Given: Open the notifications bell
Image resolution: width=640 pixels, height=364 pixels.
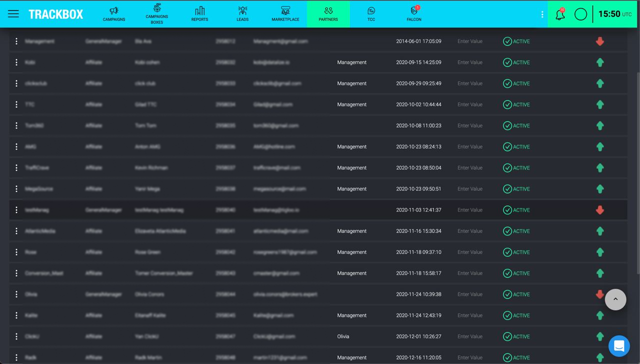Looking at the screenshot, I should [560, 14].
